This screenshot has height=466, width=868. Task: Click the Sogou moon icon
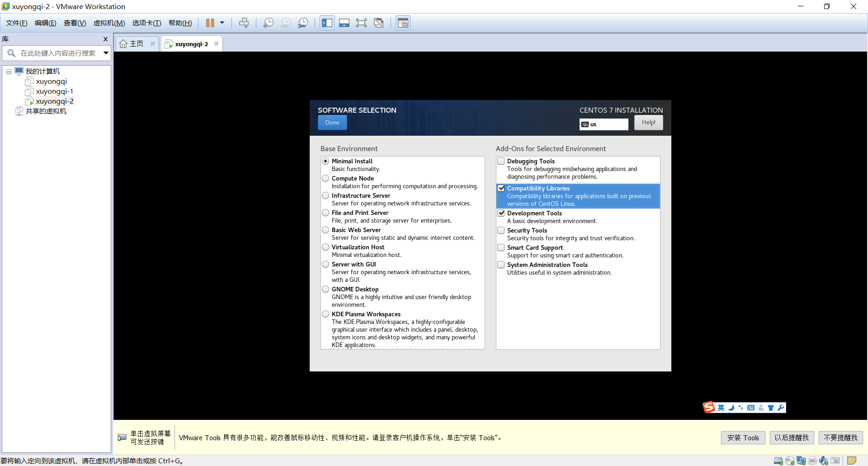pyautogui.click(x=731, y=408)
